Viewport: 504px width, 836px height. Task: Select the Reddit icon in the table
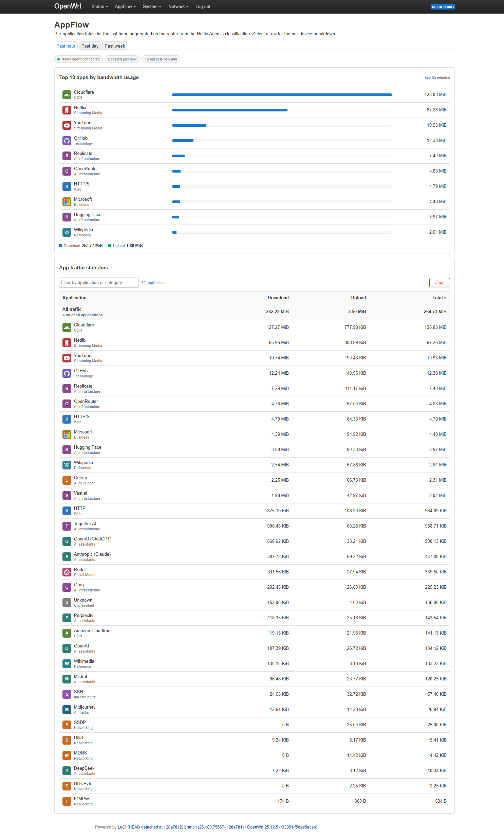67,572
